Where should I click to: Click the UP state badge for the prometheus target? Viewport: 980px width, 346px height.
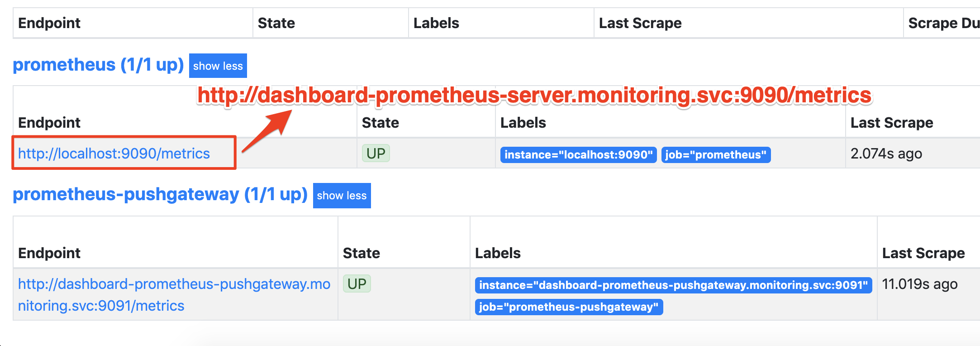(376, 153)
